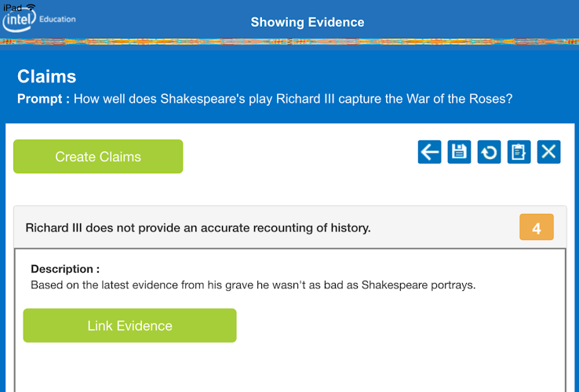Open the clipboard notes icon

pos(519,152)
